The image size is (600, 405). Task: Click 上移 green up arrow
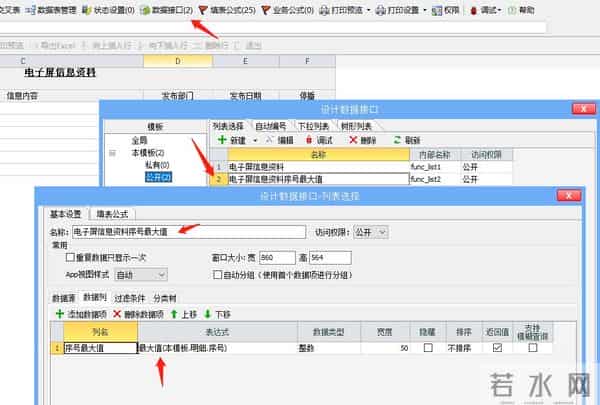pos(174,314)
